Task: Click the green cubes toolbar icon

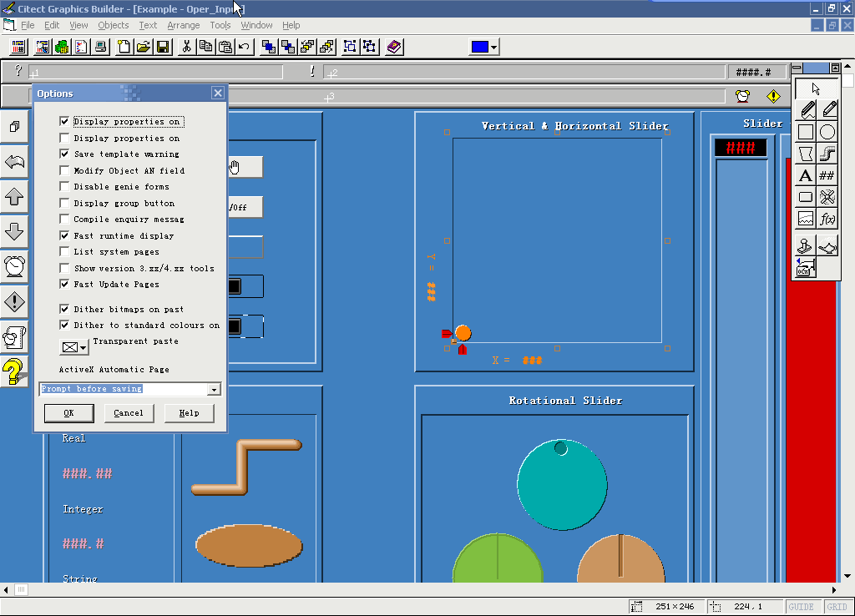Action: point(62,47)
